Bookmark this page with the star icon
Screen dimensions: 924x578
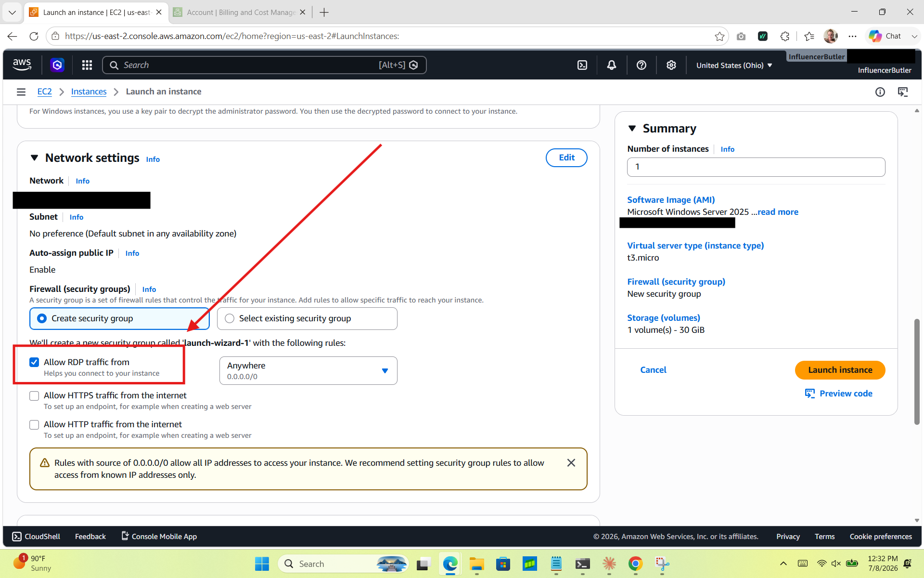click(719, 37)
